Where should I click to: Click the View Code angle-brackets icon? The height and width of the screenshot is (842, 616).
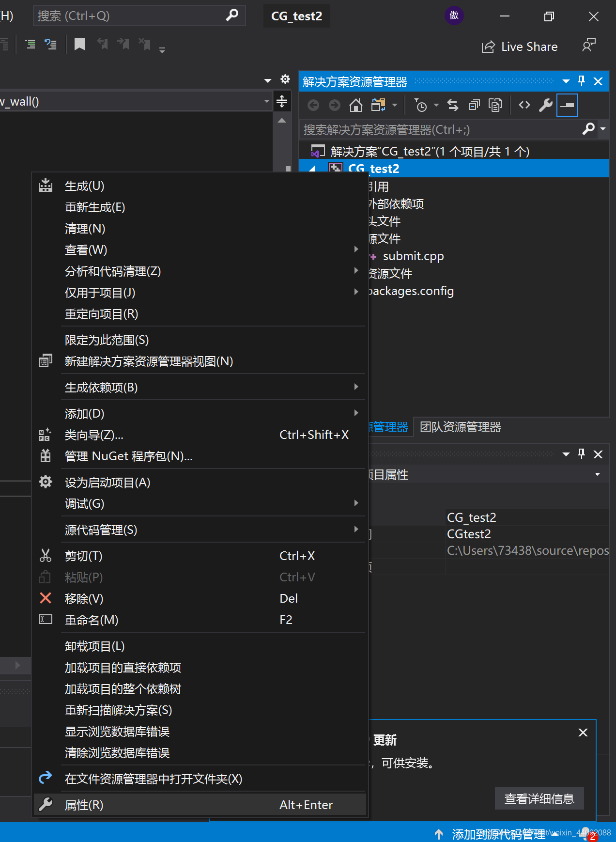coord(524,105)
